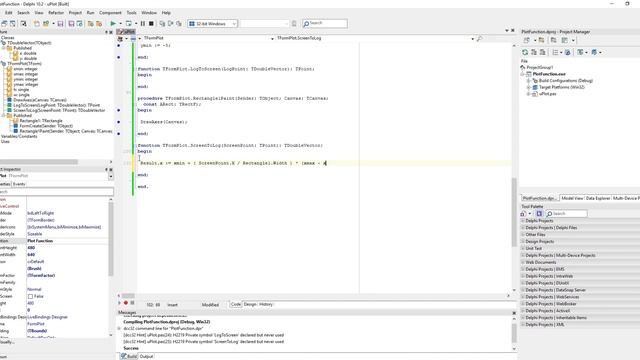The height and width of the screenshot is (360, 640).
Task: Switch to the History tab
Action: pyautogui.click(x=266, y=304)
